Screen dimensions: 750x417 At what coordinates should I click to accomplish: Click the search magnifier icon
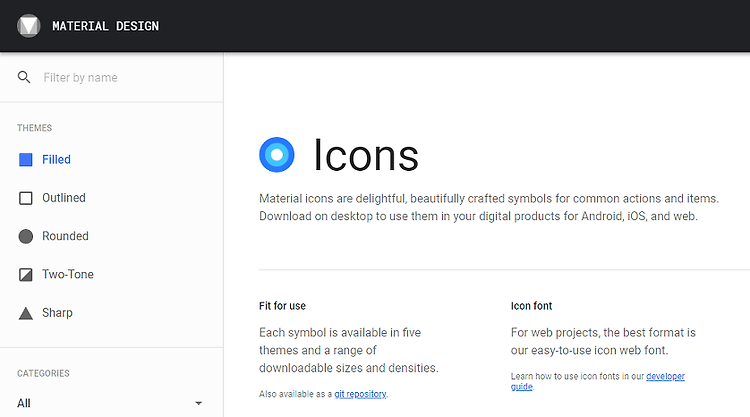pyautogui.click(x=24, y=77)
